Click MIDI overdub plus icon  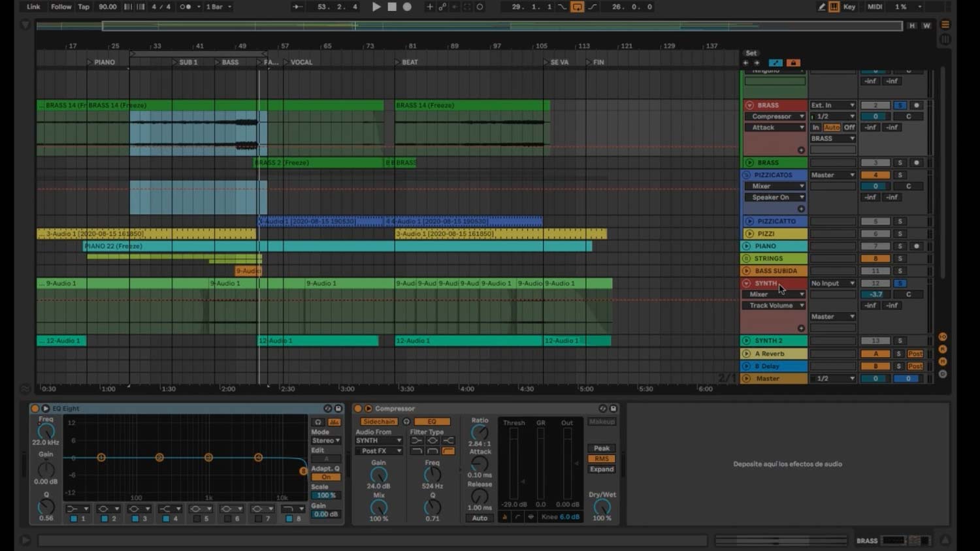(x=429, y=7)
